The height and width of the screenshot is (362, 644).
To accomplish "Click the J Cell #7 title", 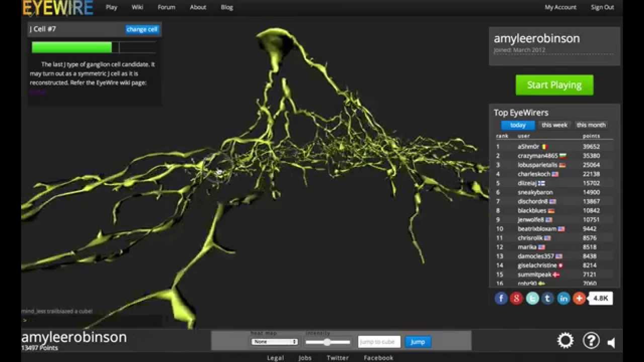I will (x=43, y=29).
